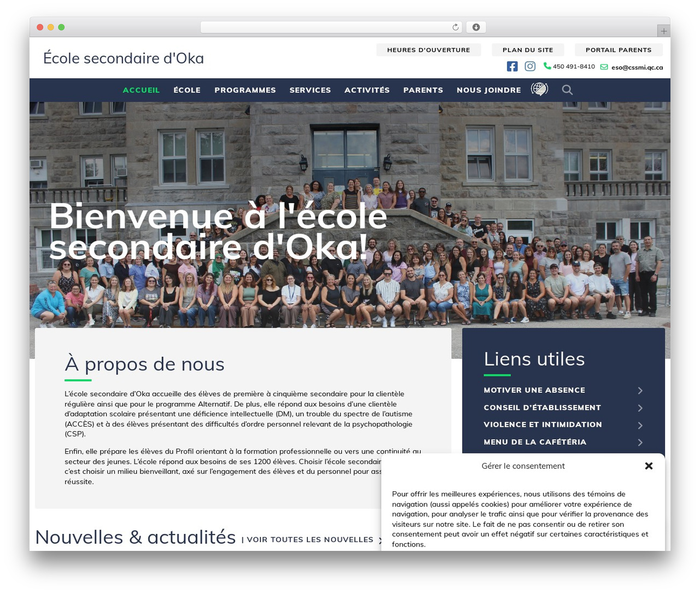
Task: Expand the Menu de la cafétéria chevron
Action: point(640,443)
